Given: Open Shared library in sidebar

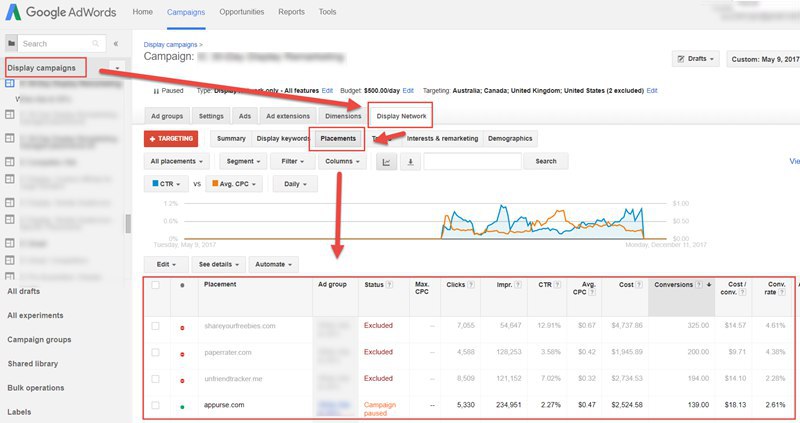Looking at the screenshot, I should (33, 364).
